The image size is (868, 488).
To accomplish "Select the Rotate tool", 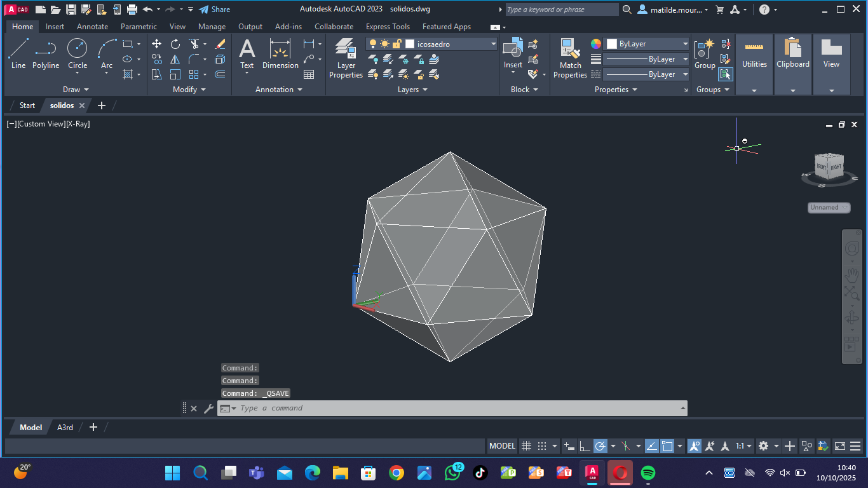I will [x=175, y=44].
